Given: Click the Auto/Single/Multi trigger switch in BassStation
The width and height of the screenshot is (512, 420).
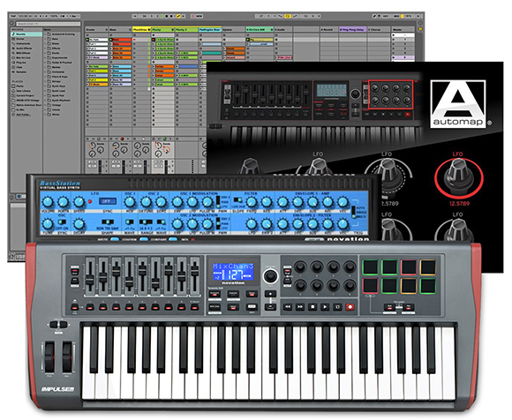Looking at the screenshot, I should pos(354,212).
